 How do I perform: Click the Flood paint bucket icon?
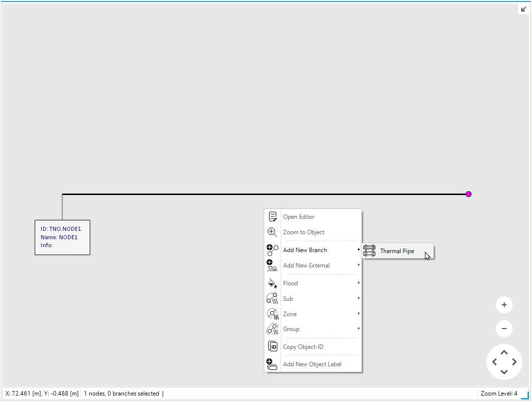(272, 283)
